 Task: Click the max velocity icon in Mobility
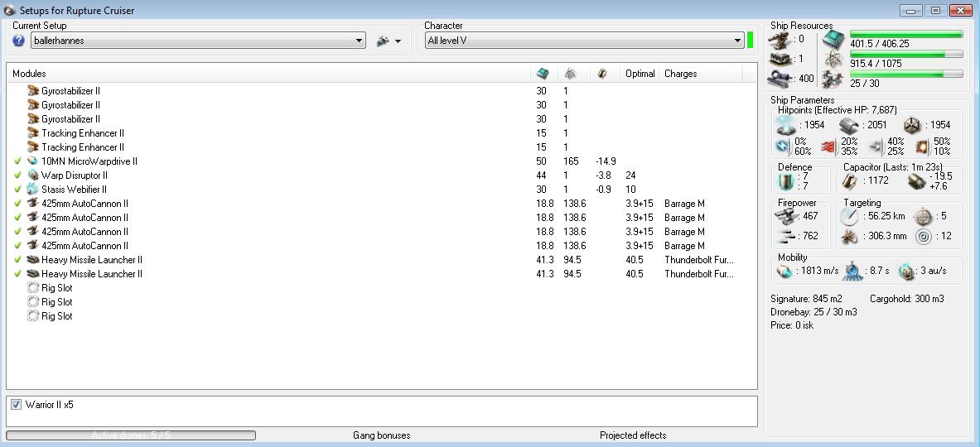(785, 271)
